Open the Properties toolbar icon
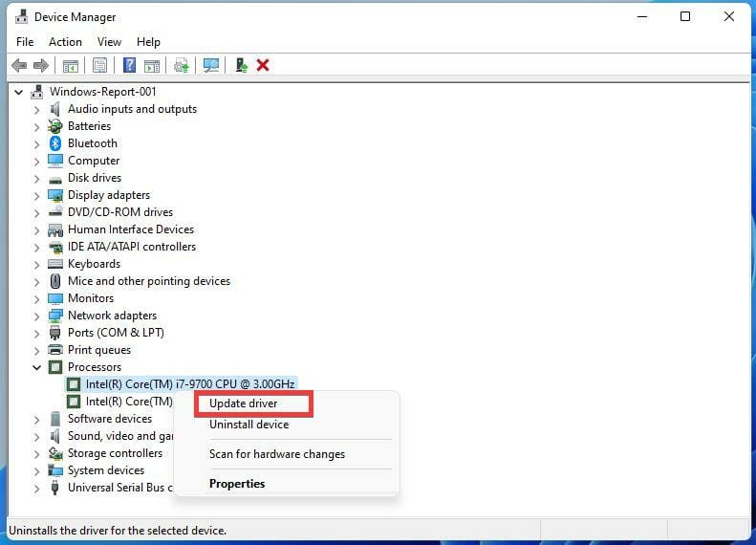The height and width of the screenshot is (545, 756). tap(99, 65)
